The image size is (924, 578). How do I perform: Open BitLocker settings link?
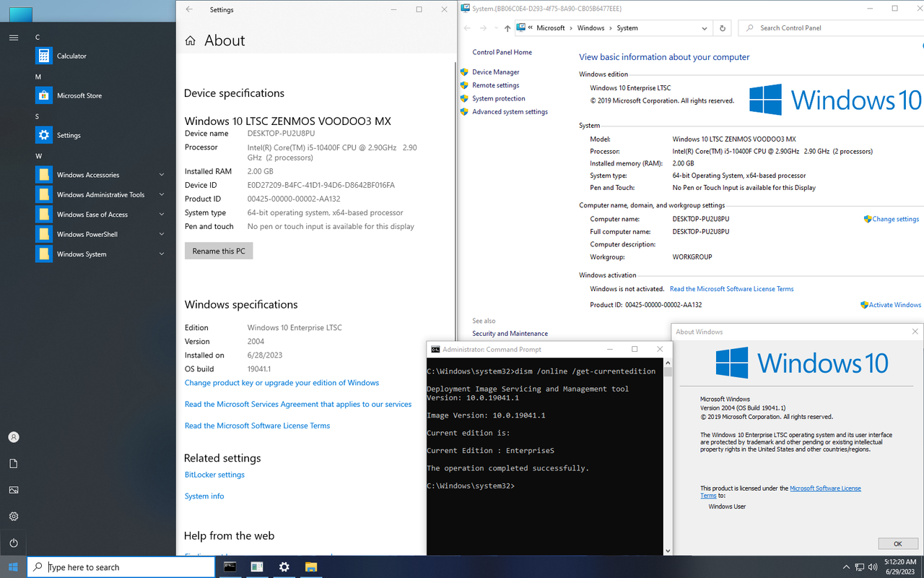click(x=214, y=475)
